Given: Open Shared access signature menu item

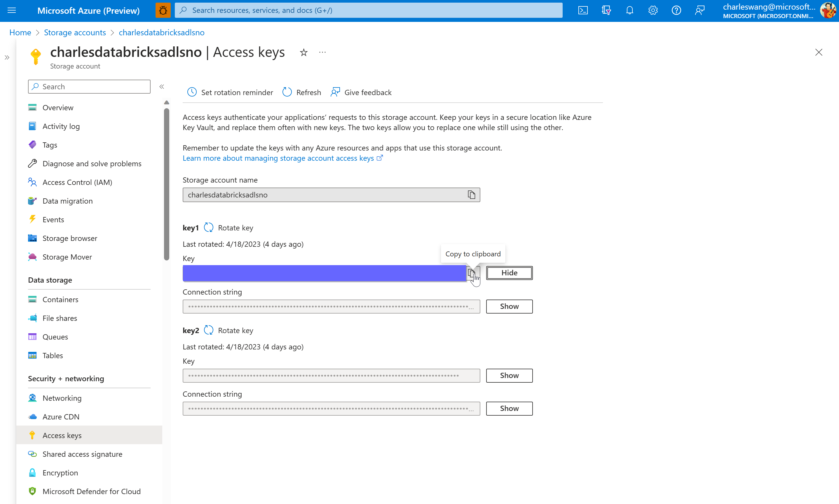Looking at the screenshot, I should (82, 454).
